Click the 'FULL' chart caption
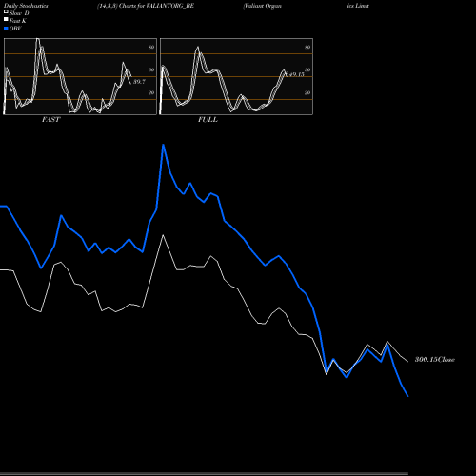Image resolution: width=476 pixels, height=476 pixels. click(x=208, y=120)
